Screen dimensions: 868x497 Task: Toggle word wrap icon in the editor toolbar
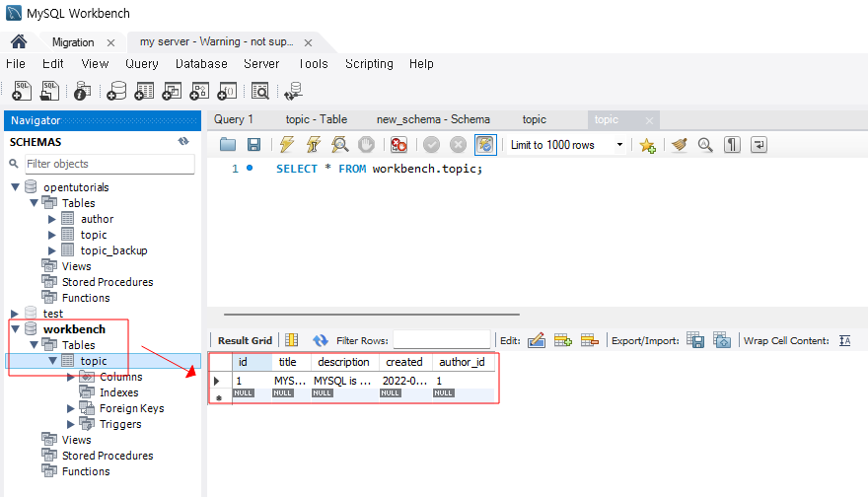pos(759,145)
